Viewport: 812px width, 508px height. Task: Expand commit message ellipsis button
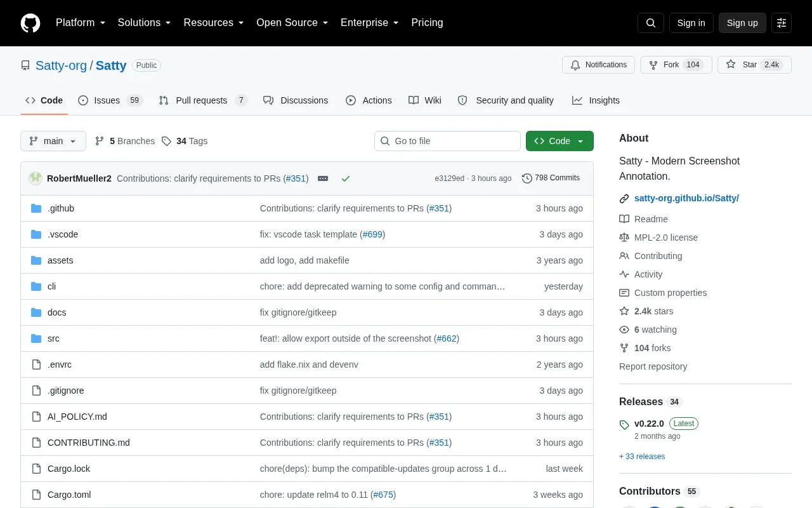point(323,178)
